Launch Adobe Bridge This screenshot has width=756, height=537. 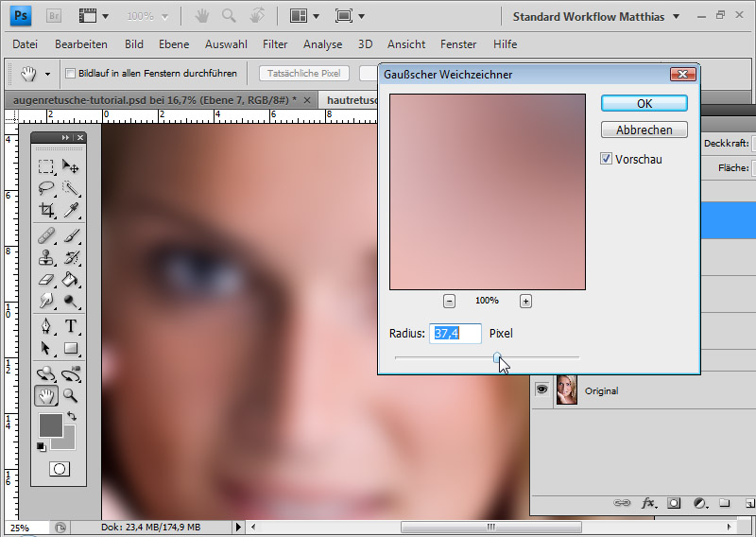point(54,16)
